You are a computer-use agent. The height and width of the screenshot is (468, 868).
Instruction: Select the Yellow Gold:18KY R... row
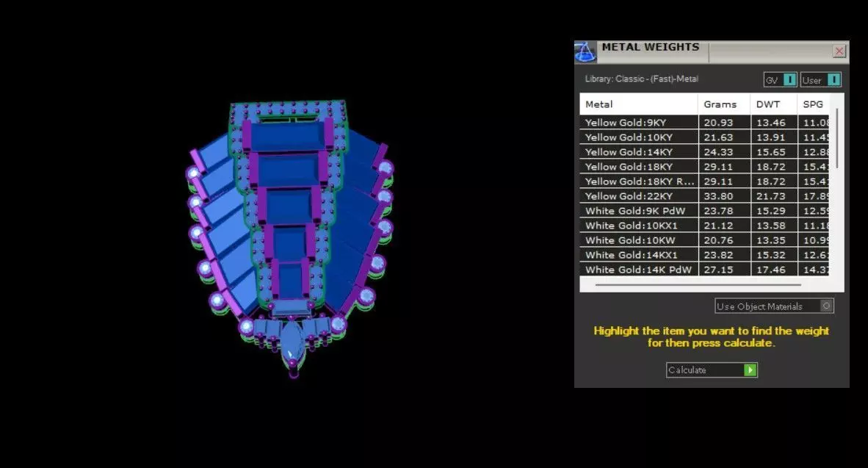pyautogui.click(x=704, y=181)
